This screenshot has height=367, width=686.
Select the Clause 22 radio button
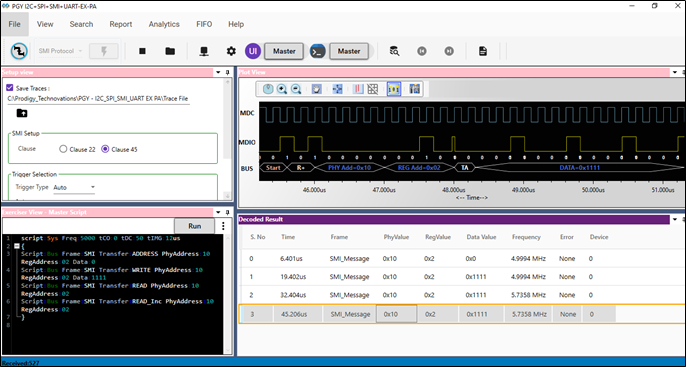(63, 149)
